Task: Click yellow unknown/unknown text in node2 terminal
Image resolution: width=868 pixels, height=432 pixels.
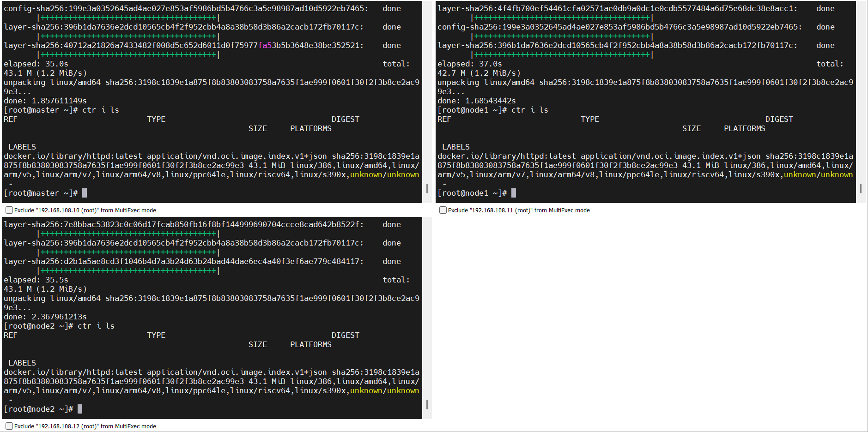Action: [x=385, y=390]
